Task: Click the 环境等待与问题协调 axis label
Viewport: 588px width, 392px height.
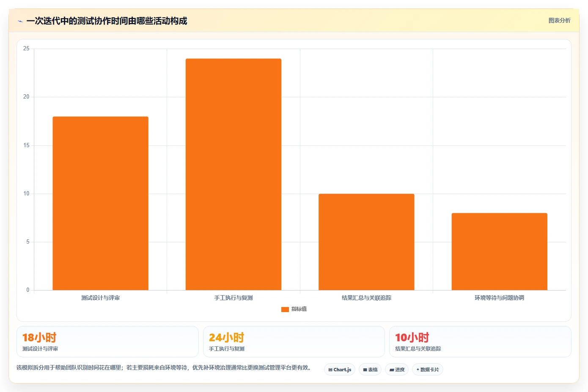Action: coord(500,298)
